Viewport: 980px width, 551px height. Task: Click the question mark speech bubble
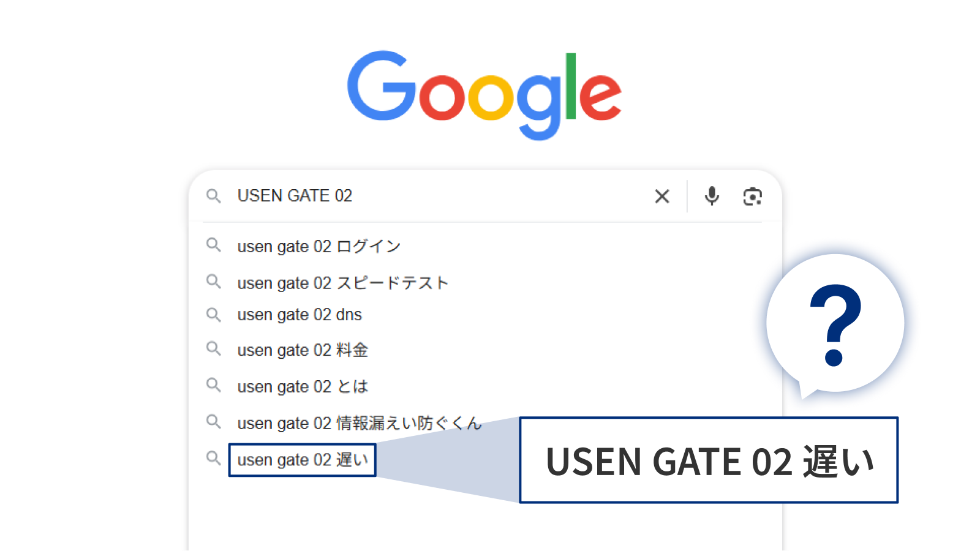tap(835, 324)
